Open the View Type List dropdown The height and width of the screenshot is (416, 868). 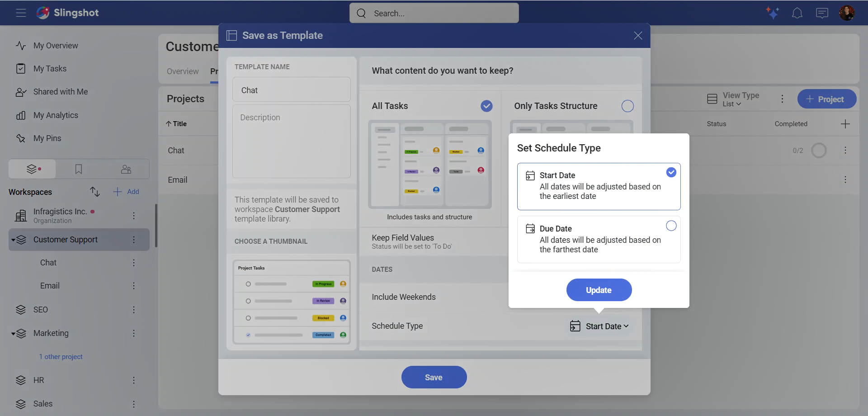pyautogui.click(x=733, y=99)
